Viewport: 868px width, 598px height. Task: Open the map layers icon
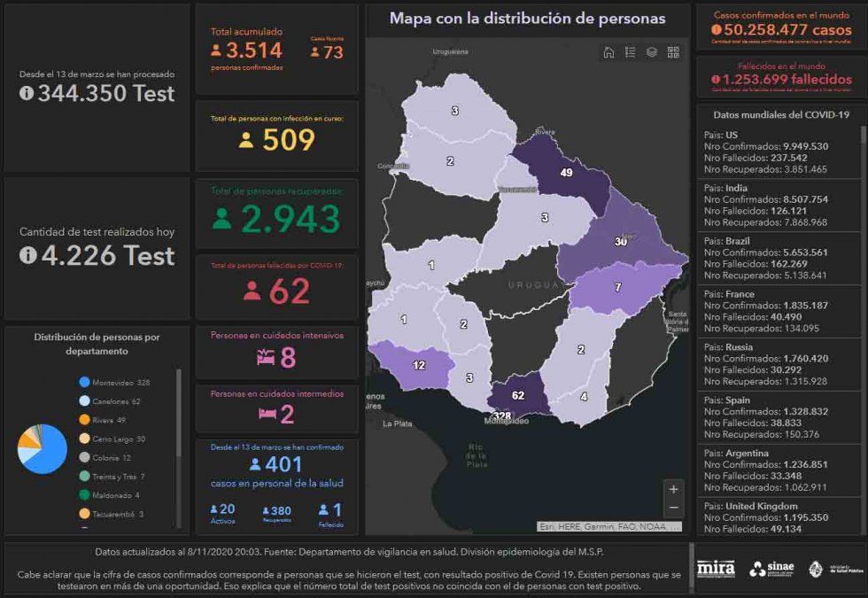click(x=652, y=52)
